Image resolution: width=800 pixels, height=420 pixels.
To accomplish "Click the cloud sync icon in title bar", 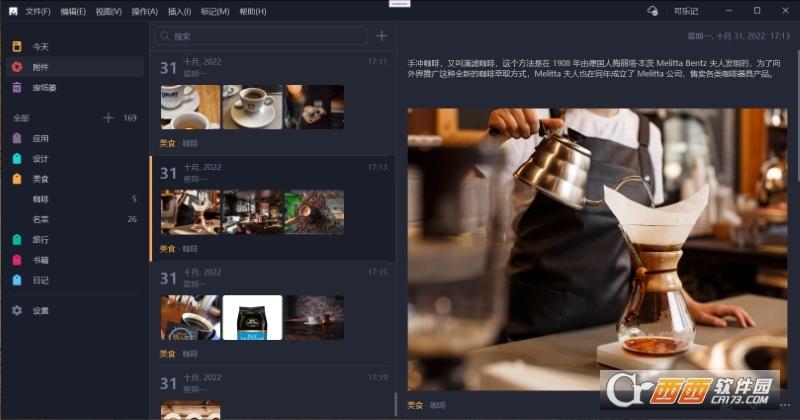I will pos(652,11).
